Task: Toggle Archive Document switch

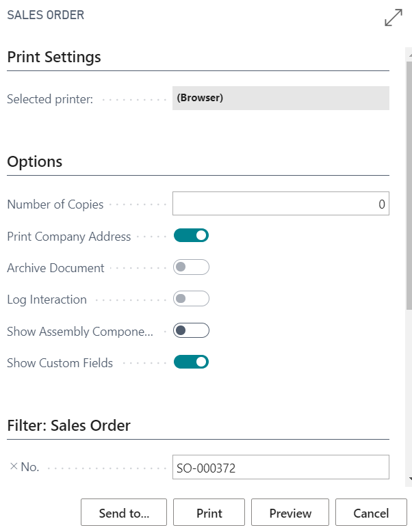Action: (191, 267)
